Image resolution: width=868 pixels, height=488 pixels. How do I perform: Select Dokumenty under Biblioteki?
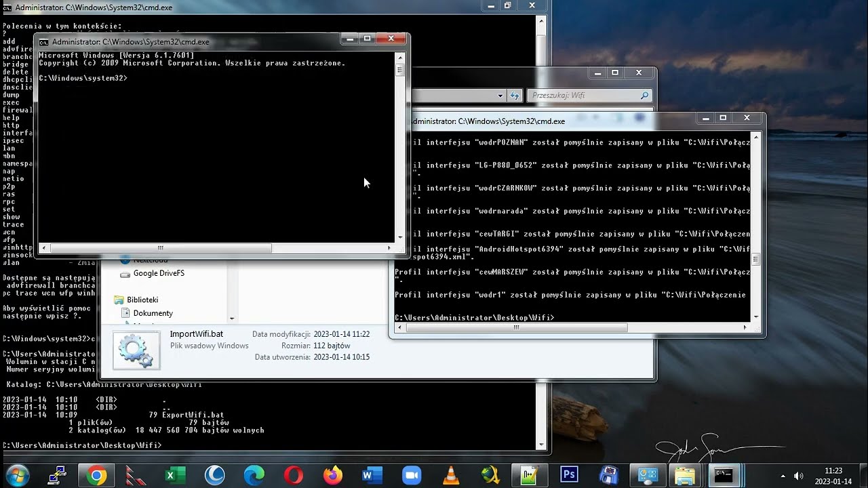153,313
